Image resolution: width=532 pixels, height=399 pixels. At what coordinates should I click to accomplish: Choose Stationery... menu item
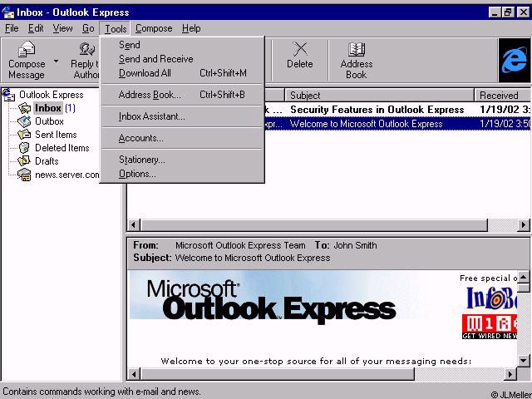[x=182, y=160]
